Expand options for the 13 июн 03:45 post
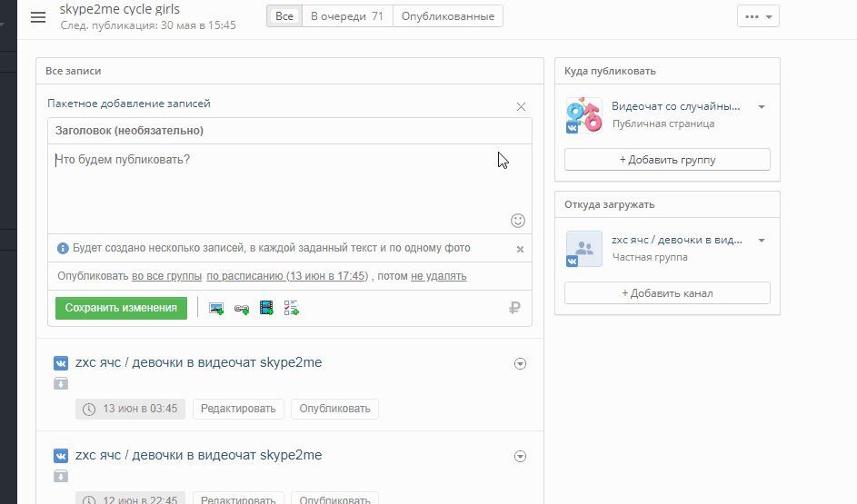 click(521, 364)
